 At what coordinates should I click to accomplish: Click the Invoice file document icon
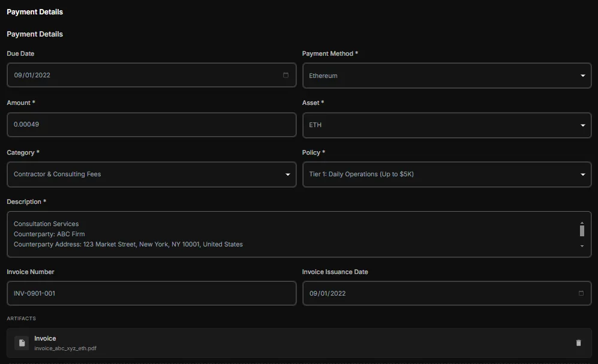[x=22, y=343]
